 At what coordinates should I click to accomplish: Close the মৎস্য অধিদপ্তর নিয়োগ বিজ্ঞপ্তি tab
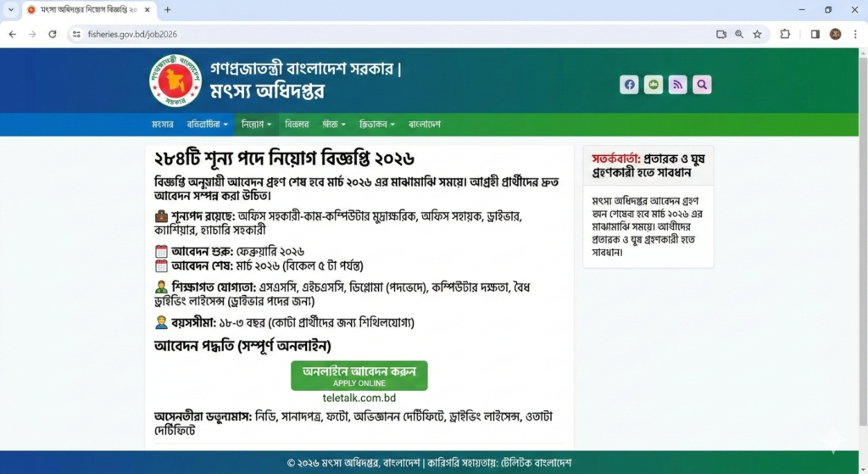147,10
